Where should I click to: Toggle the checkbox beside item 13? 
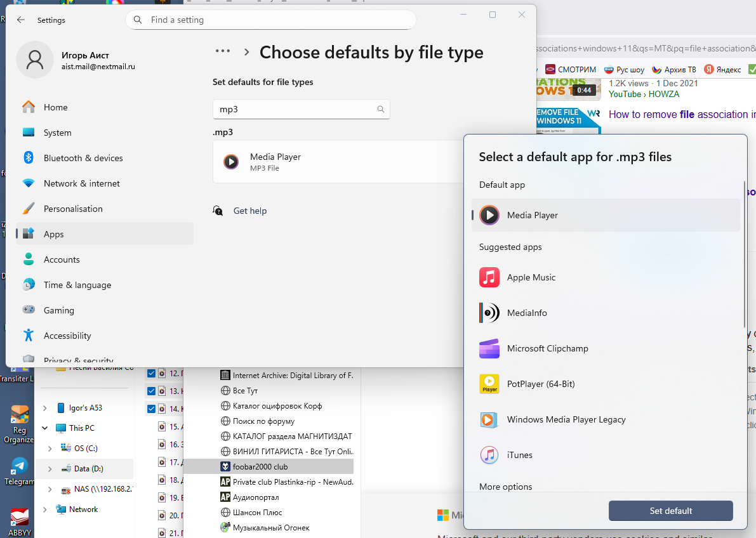[x=151, y=391]
